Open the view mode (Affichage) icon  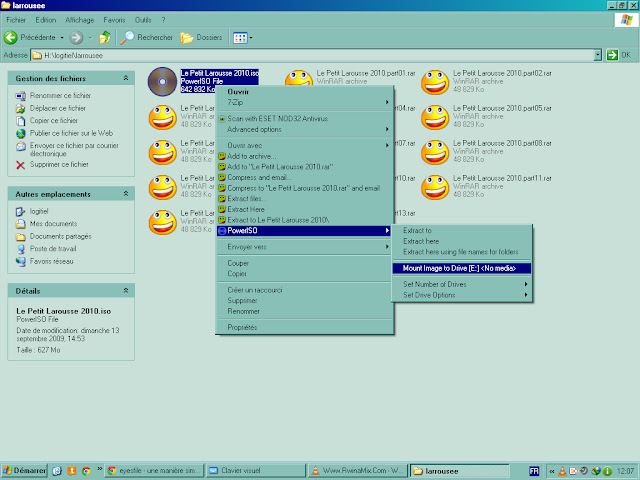(240, 38)
